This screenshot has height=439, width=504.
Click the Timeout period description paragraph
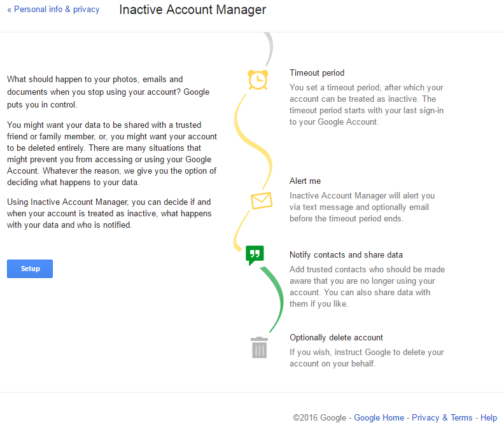[367, 105]
